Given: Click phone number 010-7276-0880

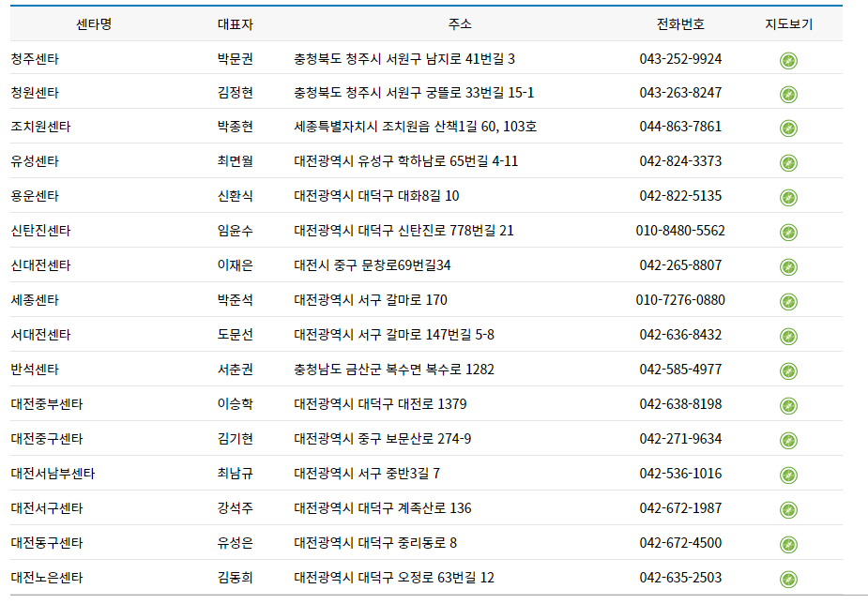Looking at the screenshot, I should [680, 300].
